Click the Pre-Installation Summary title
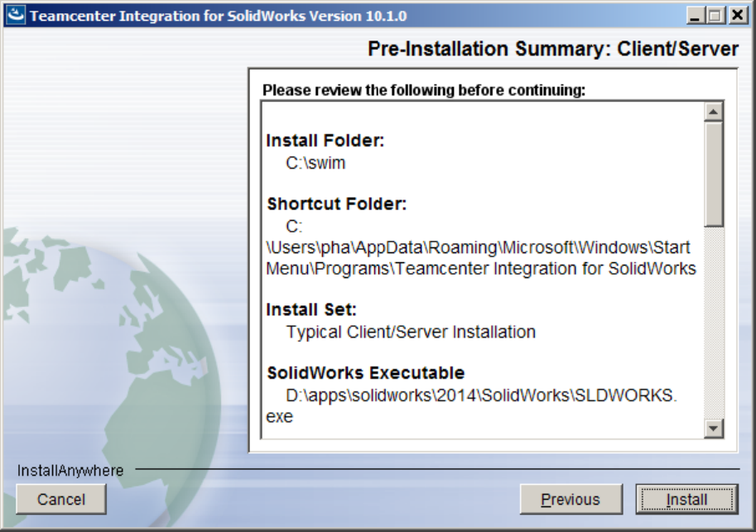This screenshot has height=532, width=756. tap(553, 50)
